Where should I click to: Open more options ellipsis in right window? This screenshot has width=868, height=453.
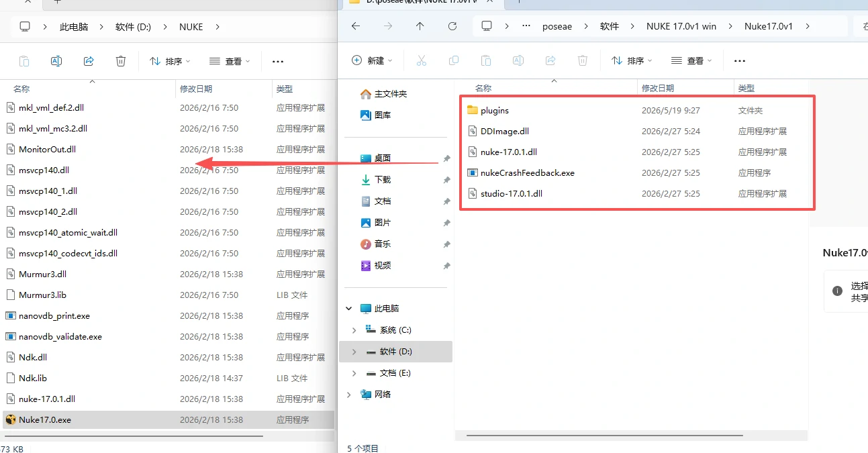tap(740, 60)
